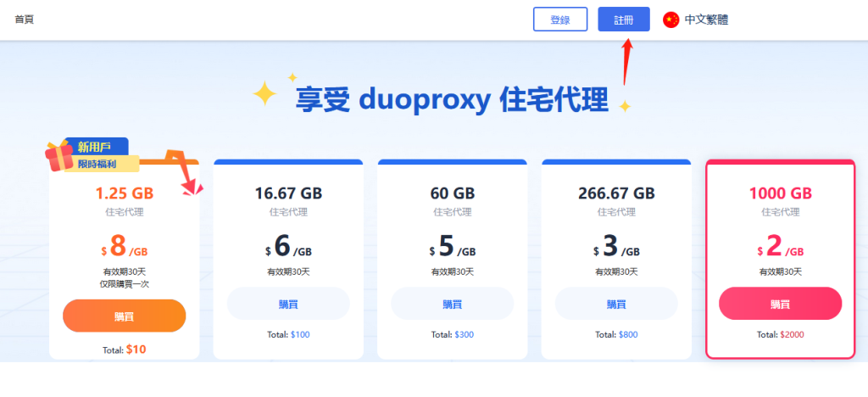Buy the 60 GB plan
868x397 pixels.
[453, 304]
